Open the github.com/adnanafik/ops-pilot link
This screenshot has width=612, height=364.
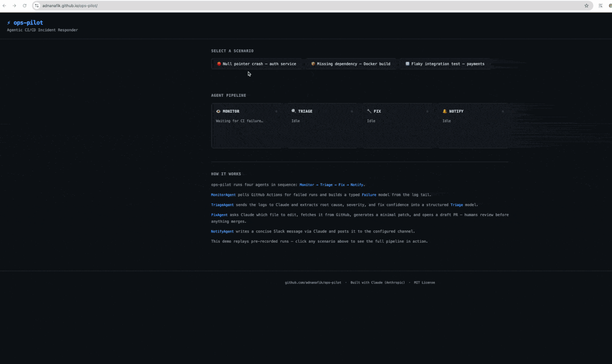(x=313, y=282)
